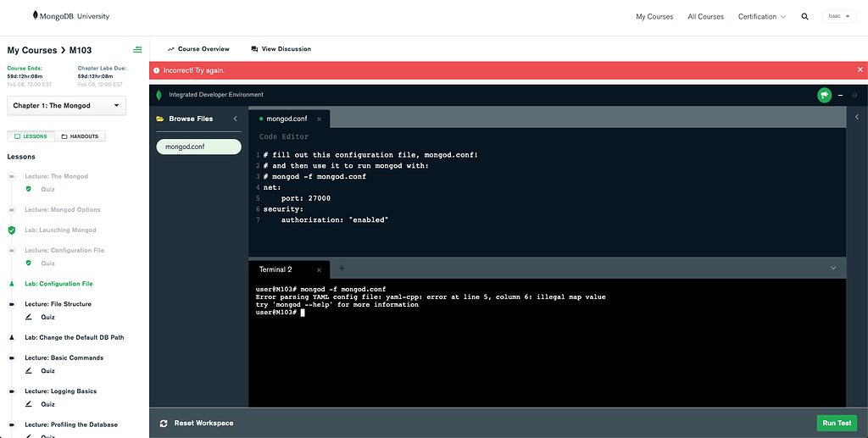Click the green megaphone feedback icon
The height and width of the screenshot is (438, 868).
[824, 95]
